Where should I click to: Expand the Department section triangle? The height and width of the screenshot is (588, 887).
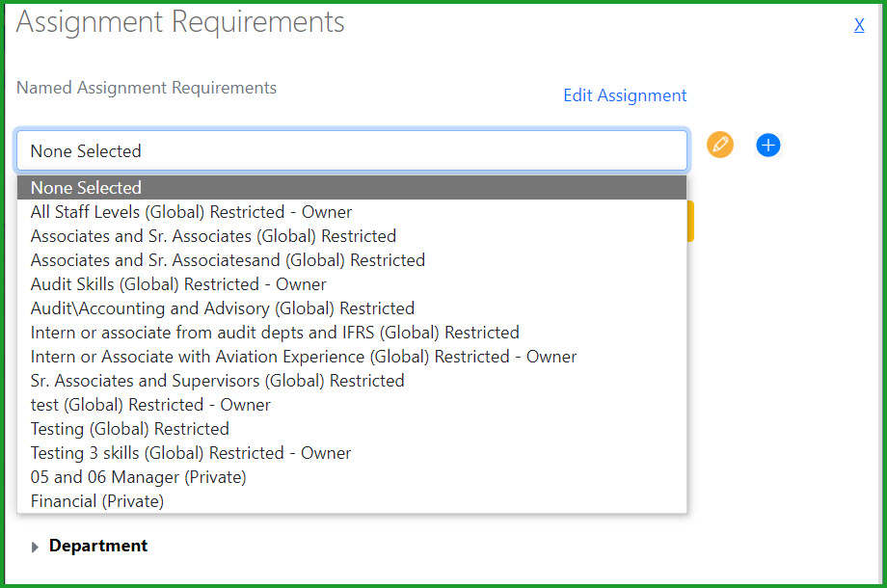tap(35, 547)
